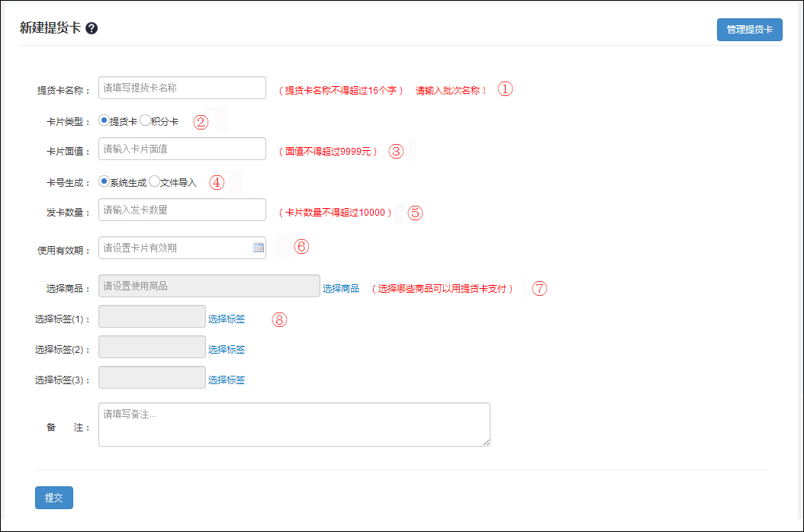Open the calendar date picker icon
This screenshot has height=532, width=804.
[259, 248]
